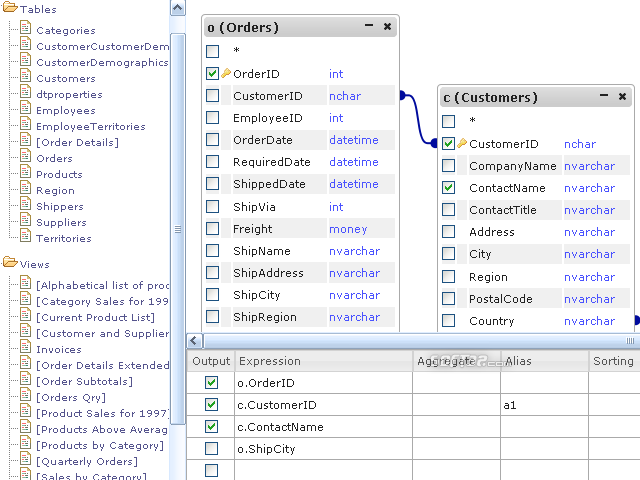Disable output for c.ContactName row
This screenshot has width=640, height=480.
[x=211, y=427]
